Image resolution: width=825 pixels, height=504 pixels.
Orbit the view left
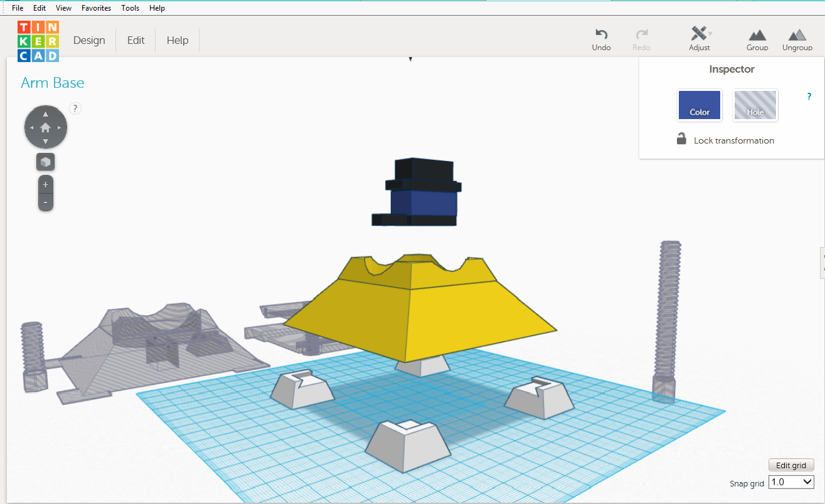tap(32, 128)
